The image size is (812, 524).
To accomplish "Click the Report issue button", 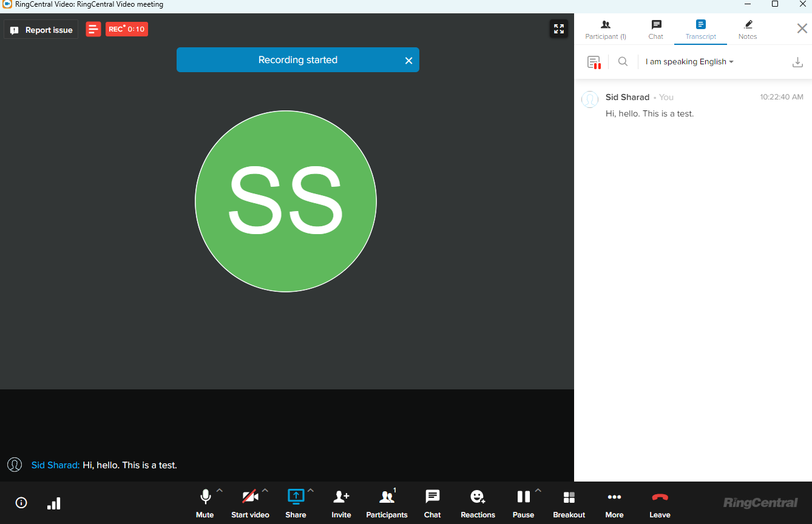I will click(41, 30).
